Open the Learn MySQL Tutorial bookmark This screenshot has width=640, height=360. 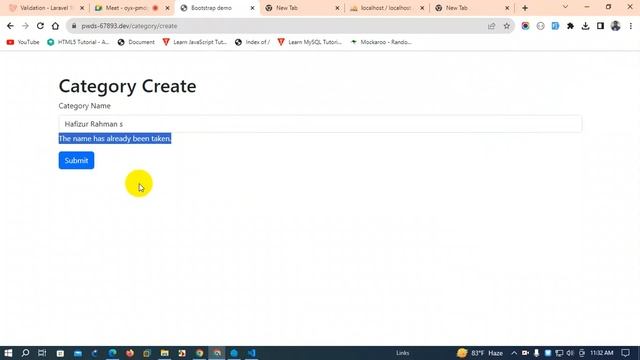tap(309, 42)
